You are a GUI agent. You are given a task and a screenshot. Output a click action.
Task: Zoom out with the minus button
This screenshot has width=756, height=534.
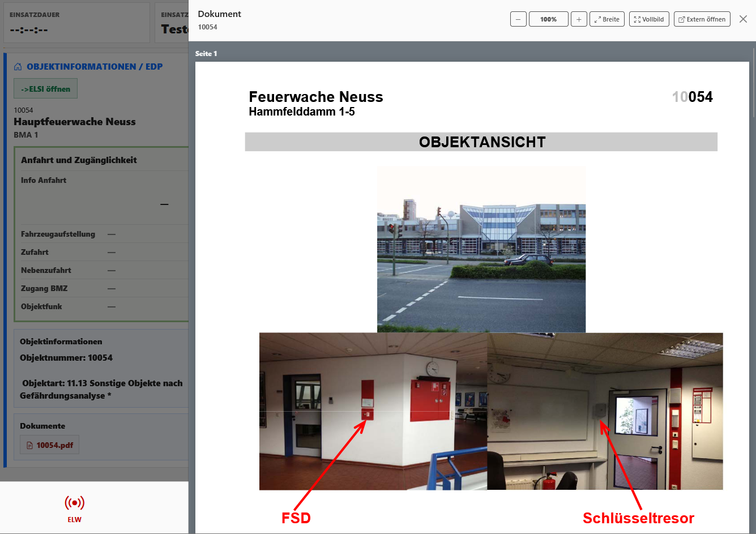coord(518,19)
